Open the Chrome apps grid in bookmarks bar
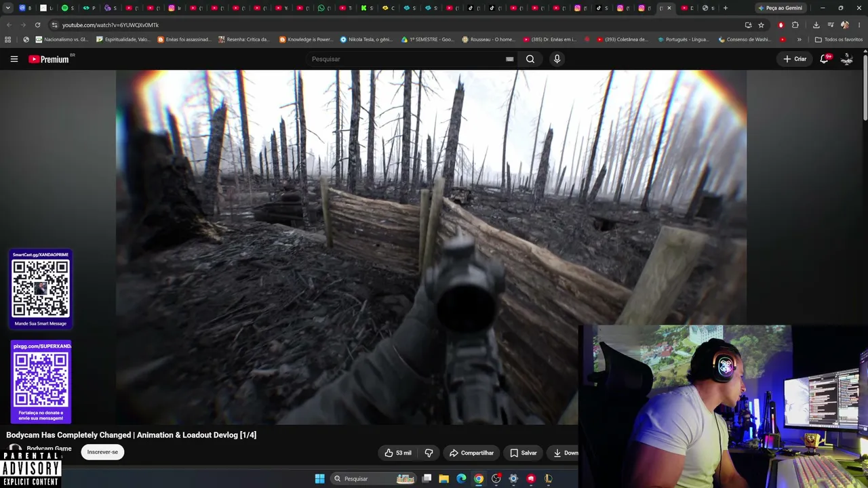 coord(8,39)
